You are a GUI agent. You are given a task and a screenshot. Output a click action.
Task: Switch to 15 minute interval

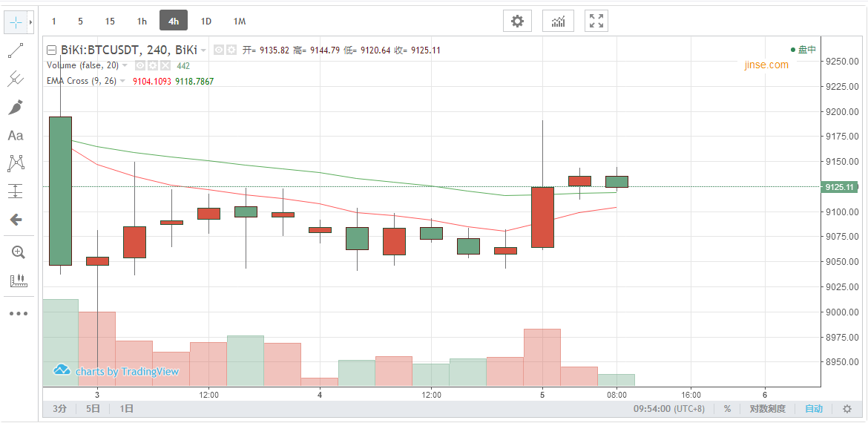point(110,21)
